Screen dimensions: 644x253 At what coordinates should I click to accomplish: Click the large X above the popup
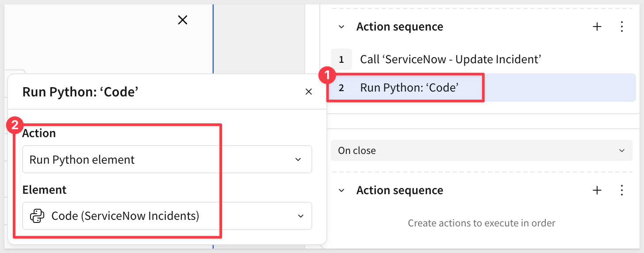182,19
